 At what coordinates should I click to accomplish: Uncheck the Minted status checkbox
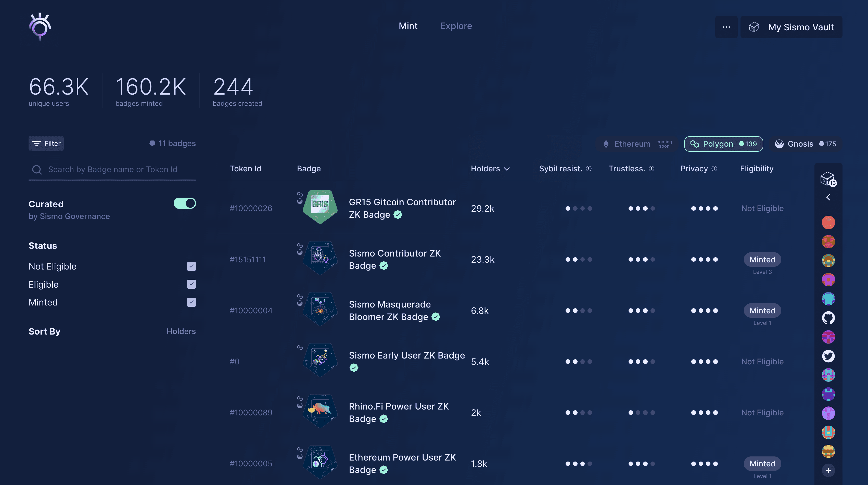(x=192, y=302)
